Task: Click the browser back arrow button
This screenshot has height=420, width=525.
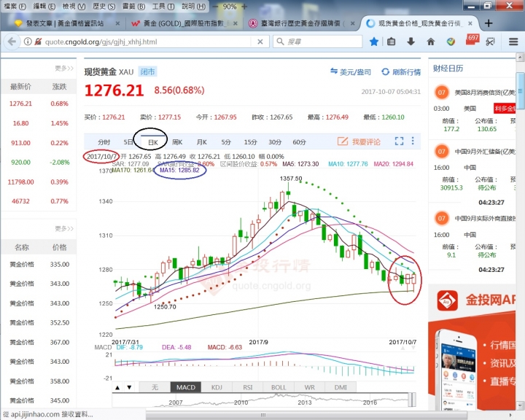Action: (12, 42)
